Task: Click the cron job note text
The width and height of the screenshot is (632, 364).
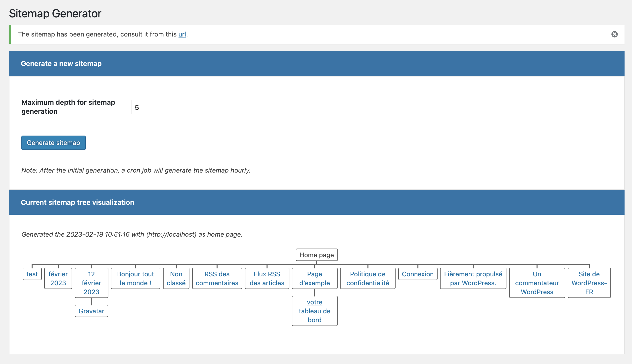Action: [x=136, y=170]
